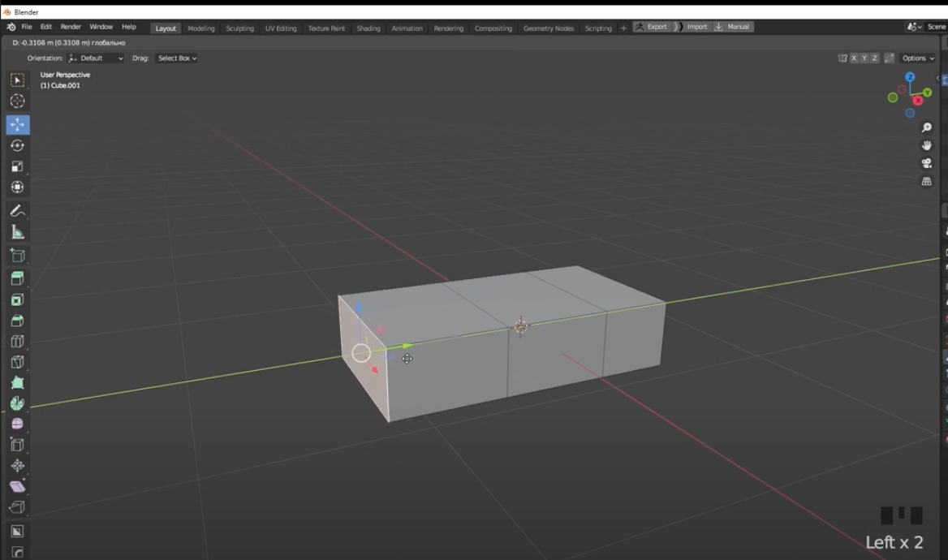
Task: Select the Rip Region tool
Action: (17, 506)
